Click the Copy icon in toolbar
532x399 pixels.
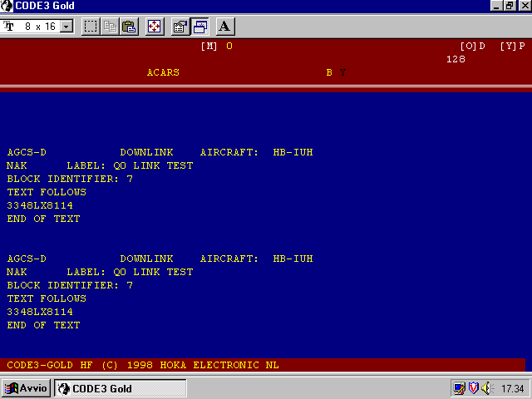point(110,27)
